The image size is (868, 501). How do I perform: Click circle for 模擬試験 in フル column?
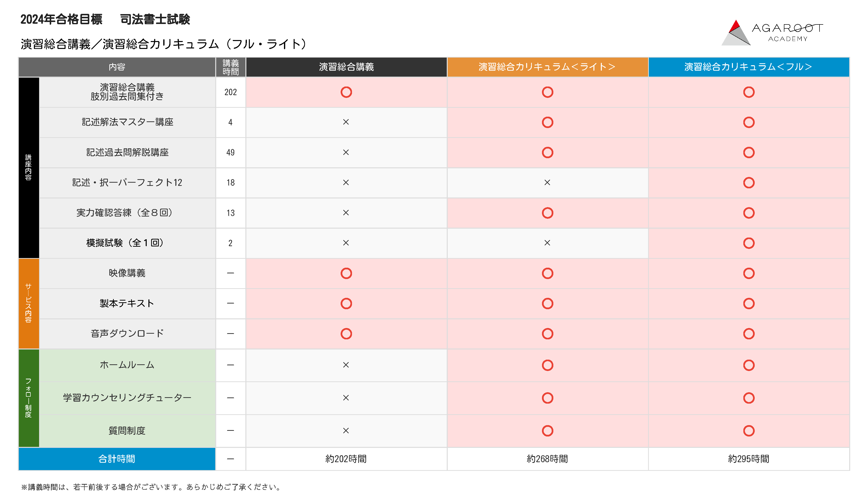tap(749, 243)
